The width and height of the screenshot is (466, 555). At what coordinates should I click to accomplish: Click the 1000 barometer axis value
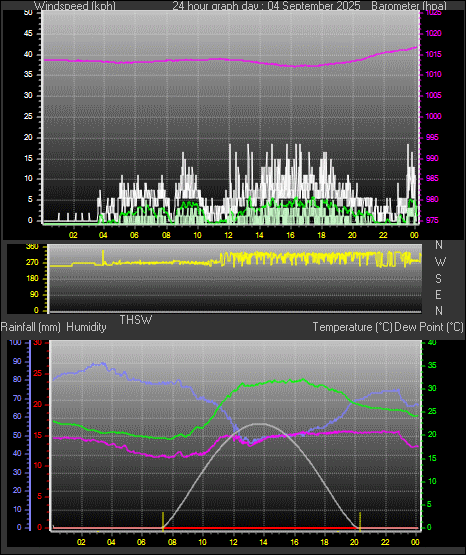point(433,116)
